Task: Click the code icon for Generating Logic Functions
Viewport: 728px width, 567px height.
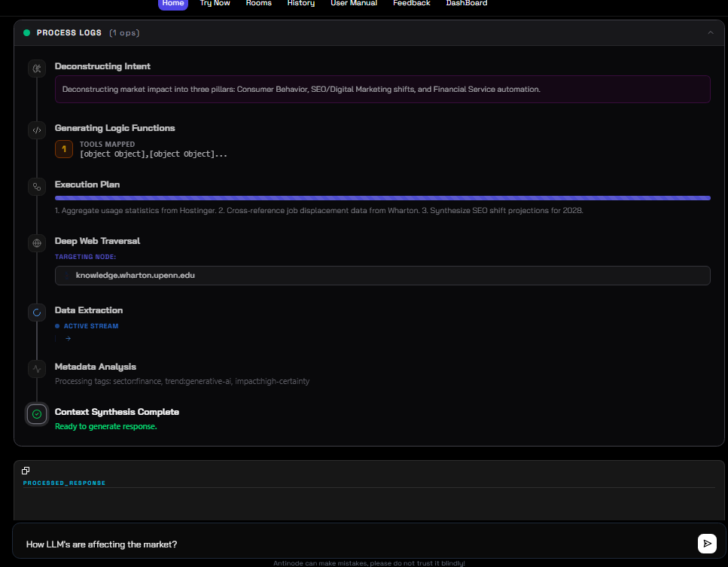Action: (37, 130)
